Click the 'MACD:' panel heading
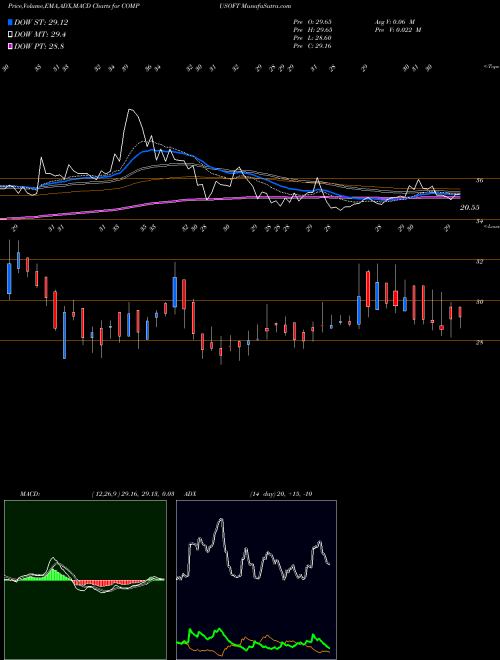The image size is (500, 660). (30, 494)
